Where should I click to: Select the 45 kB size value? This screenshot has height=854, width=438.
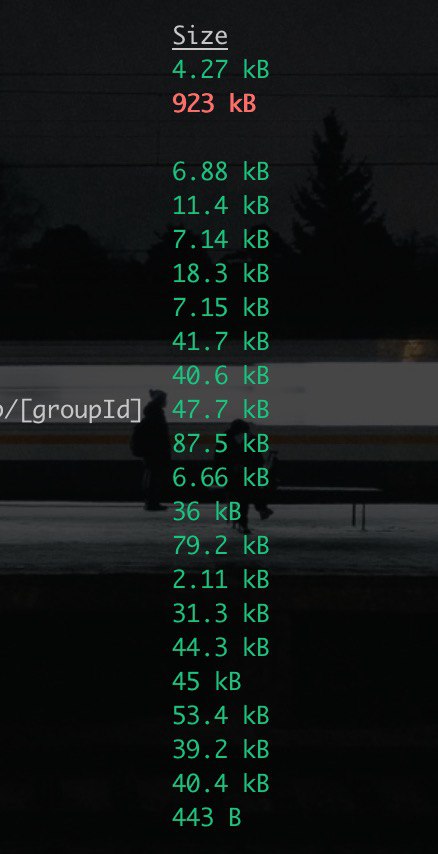pyautogui.click(x=206, y=682)
